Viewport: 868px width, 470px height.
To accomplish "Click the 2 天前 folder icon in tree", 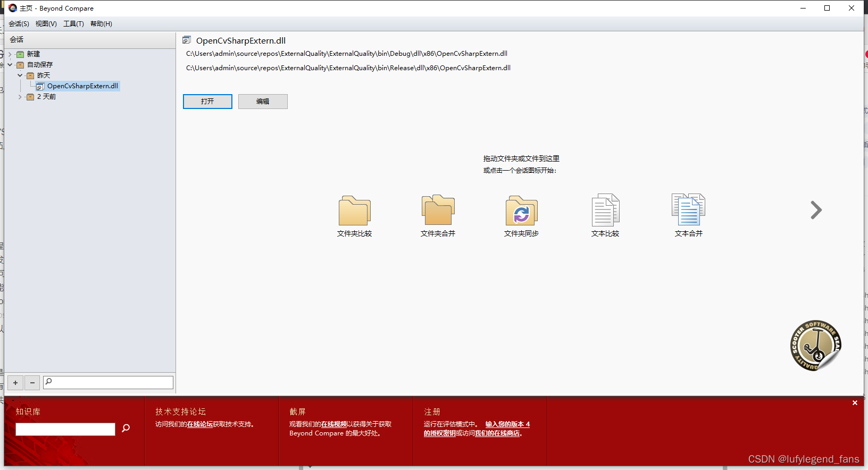I will (x=30, y=97).
